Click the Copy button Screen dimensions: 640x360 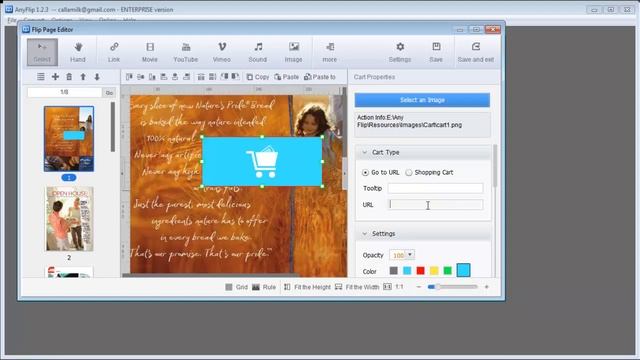258,77
